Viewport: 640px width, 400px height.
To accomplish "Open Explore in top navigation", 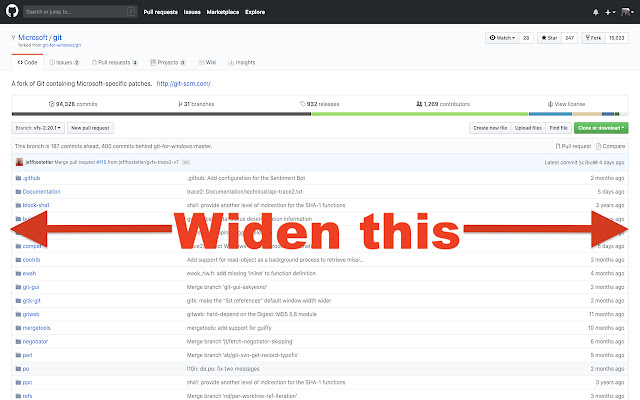I will [x=255, y=12].
